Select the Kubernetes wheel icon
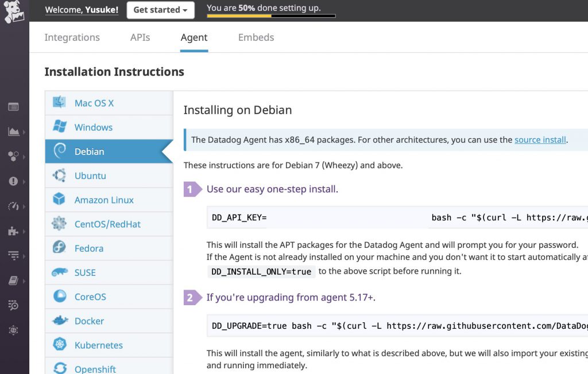 (x=59, y=344)
